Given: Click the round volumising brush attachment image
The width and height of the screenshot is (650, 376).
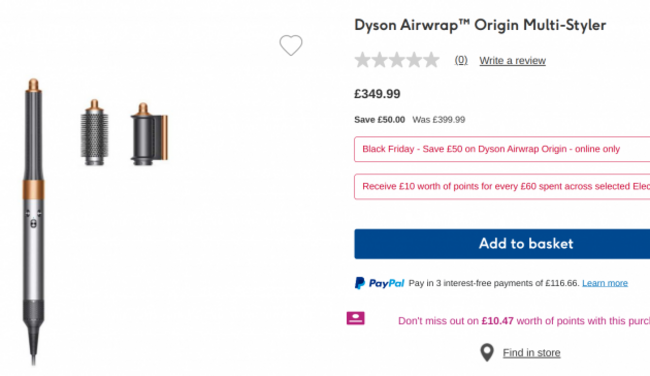Looking at the screenshot, I should [95, 132].
